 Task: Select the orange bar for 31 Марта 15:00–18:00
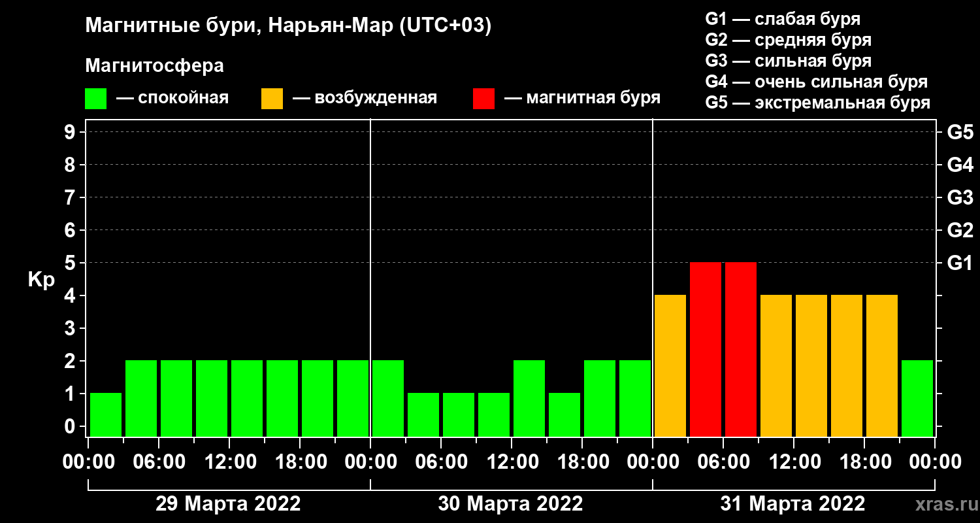[847, 365]
